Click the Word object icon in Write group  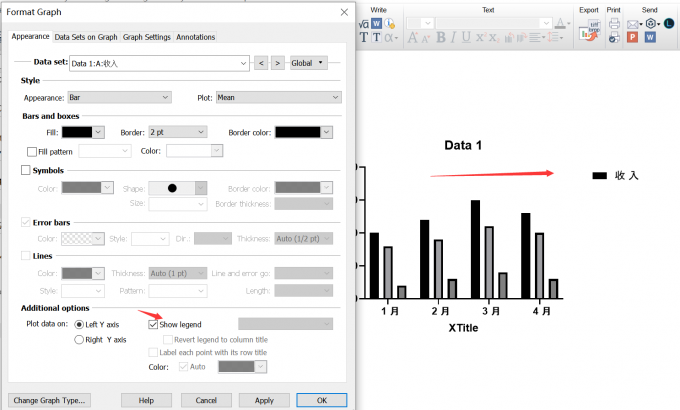(377, 23)
